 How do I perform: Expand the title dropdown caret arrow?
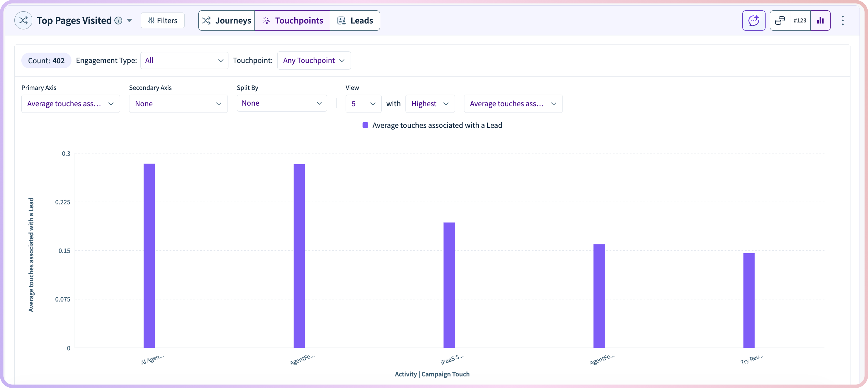tap(129, 21)
